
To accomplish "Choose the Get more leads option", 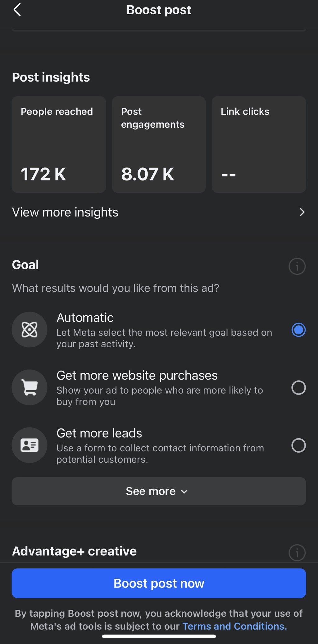I will coord(99,433).
